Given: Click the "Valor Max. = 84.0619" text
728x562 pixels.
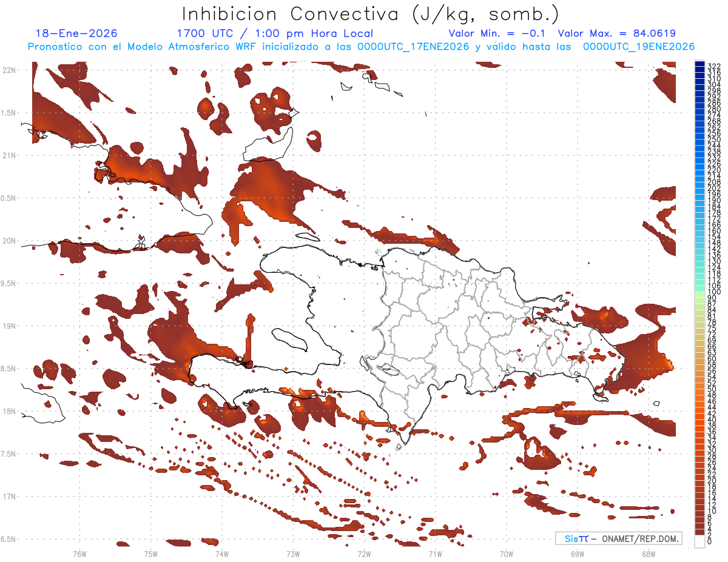Looking at the screenshot, I should (x=617, y=33).
